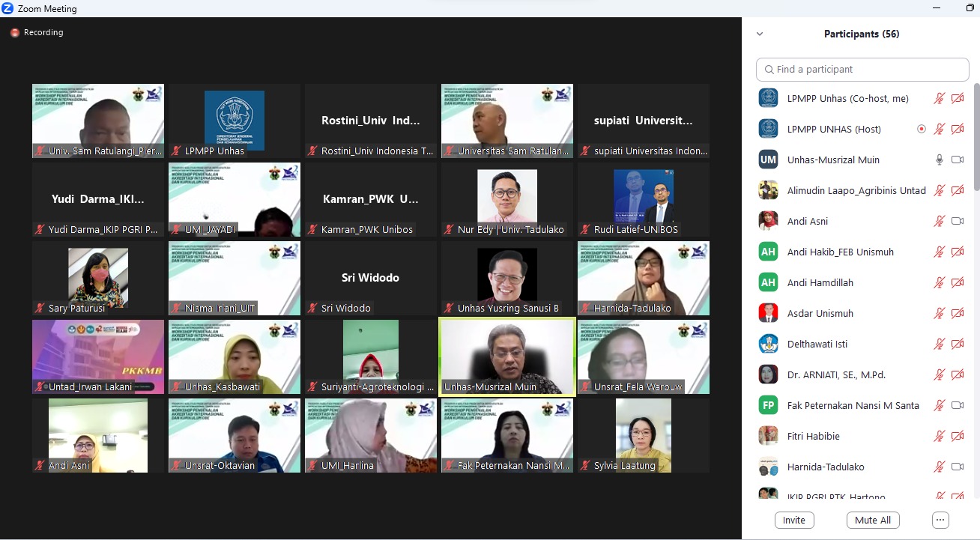Collapse the Participants panel chevron
The width and height of the screenshot is (980, 540).
[760, 34]
